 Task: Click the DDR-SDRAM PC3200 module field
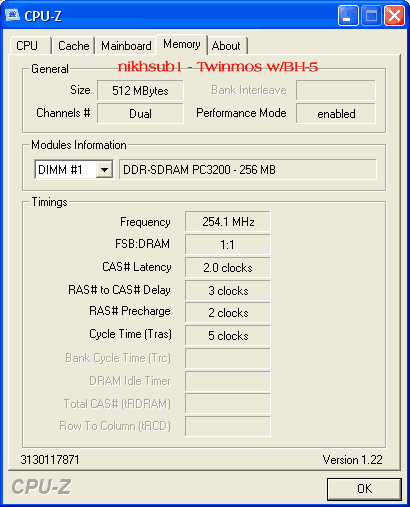[248, 170]
